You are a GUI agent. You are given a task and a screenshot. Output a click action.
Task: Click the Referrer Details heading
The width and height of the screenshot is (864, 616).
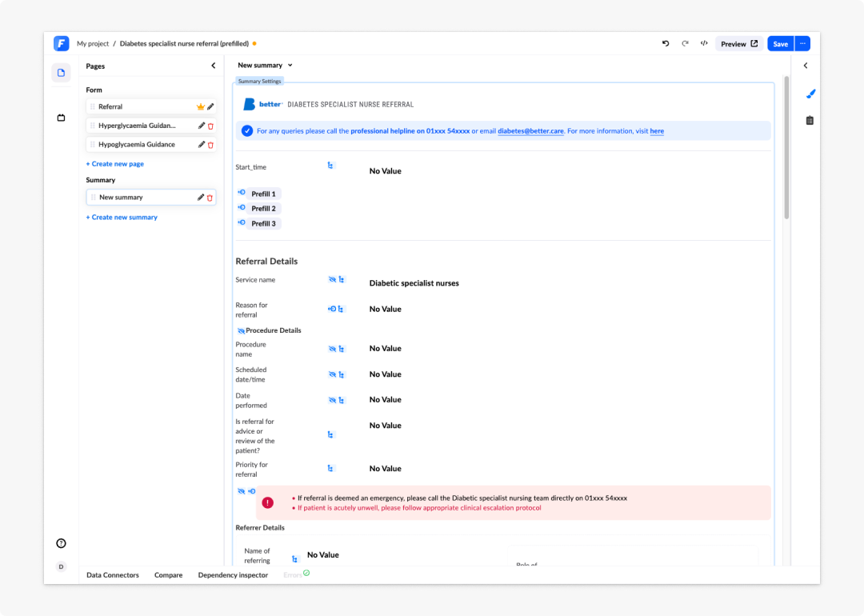(260, 528)
